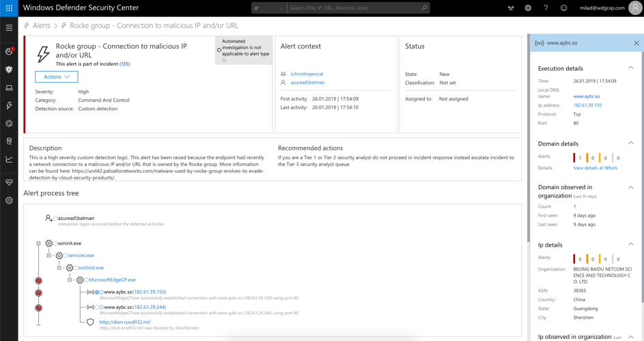Open the azuread\batman user link in Alert context
This screenshot has height=341, width=644.
(x=307, y=83)
